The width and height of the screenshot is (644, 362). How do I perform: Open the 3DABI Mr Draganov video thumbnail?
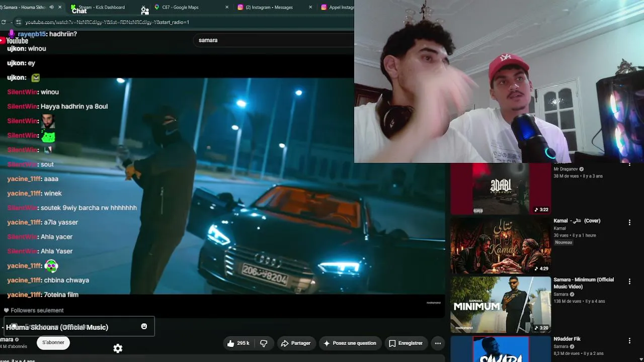click(501, 189)
